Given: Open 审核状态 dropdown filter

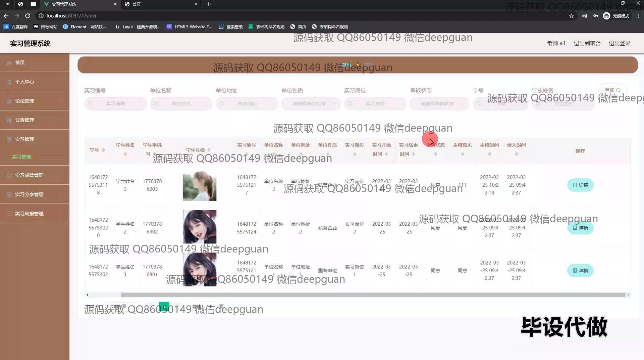Looking at the screenshot, I should [x=439, y=103].
